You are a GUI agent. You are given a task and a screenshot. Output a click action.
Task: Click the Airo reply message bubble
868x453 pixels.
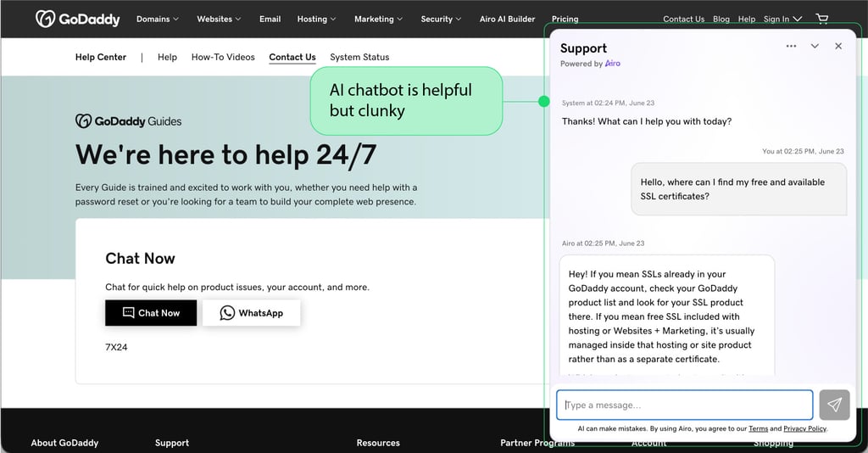click(x=666, y=316)
